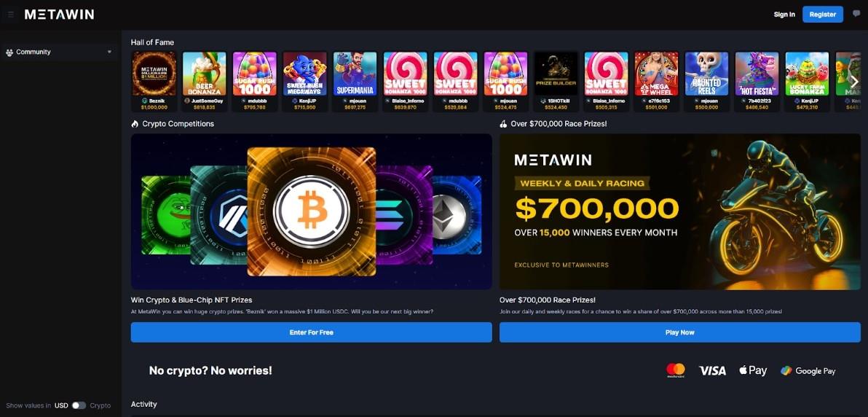Click the Community paw icon
Image resolution: width=868 pixels, height=417 pixels.
pos(9,52)
